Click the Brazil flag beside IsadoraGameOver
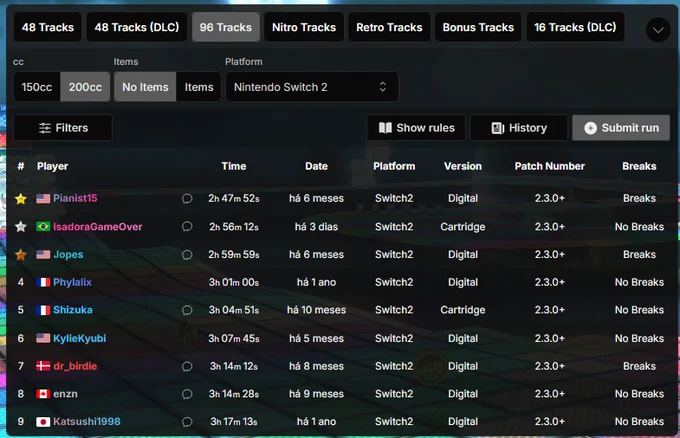The width and height of the screenshot is (680, 438). (43, 226)
